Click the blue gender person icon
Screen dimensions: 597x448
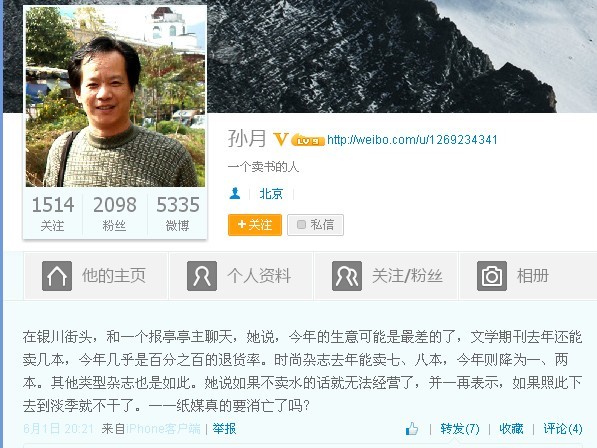[x=235, y=193]
